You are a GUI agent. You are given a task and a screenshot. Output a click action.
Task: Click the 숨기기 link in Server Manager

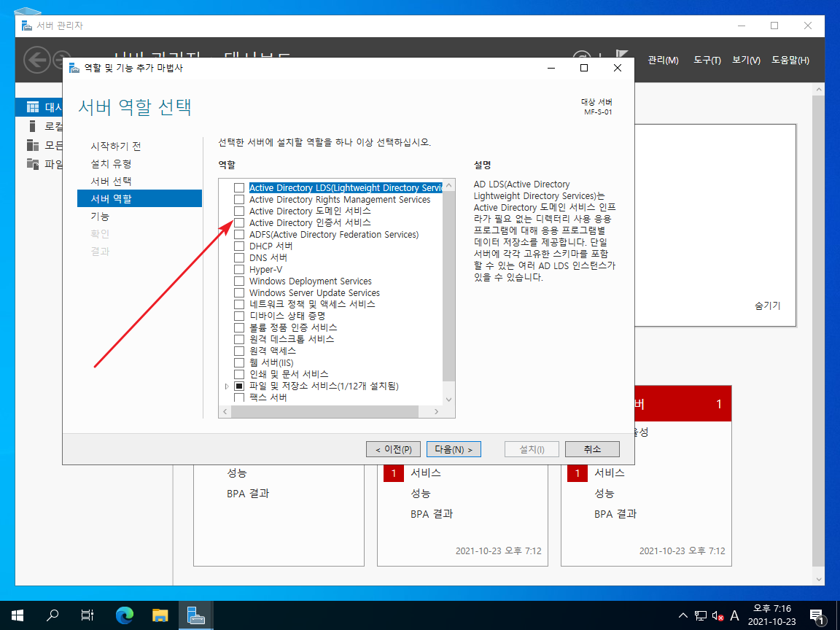767,306
